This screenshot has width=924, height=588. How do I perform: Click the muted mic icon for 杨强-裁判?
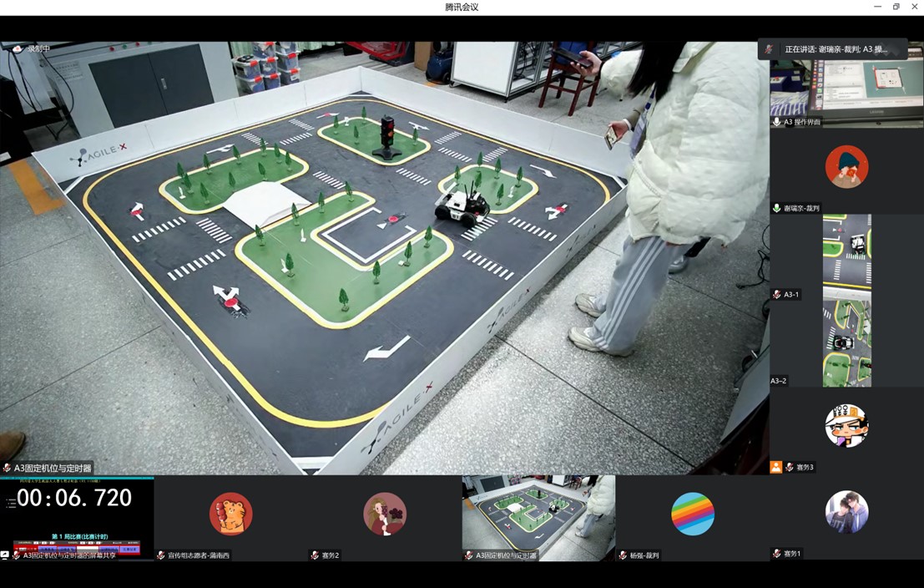pos(623,555)
